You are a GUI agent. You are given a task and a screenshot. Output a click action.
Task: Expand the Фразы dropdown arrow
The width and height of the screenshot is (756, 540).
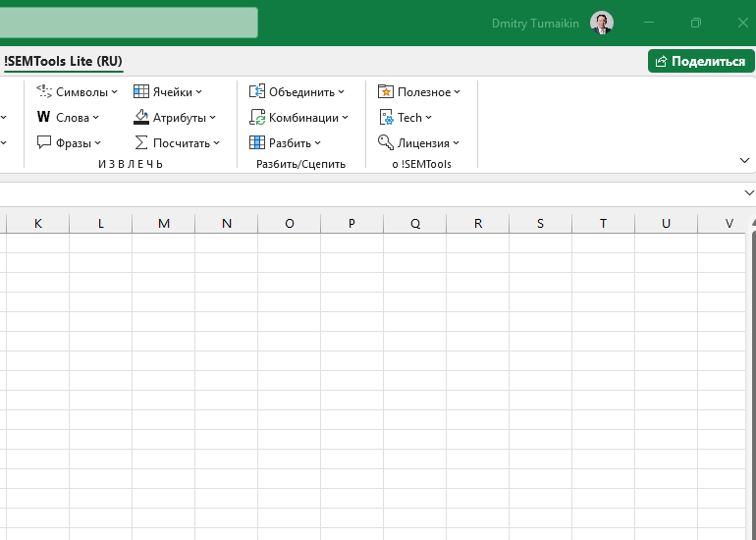98,142
